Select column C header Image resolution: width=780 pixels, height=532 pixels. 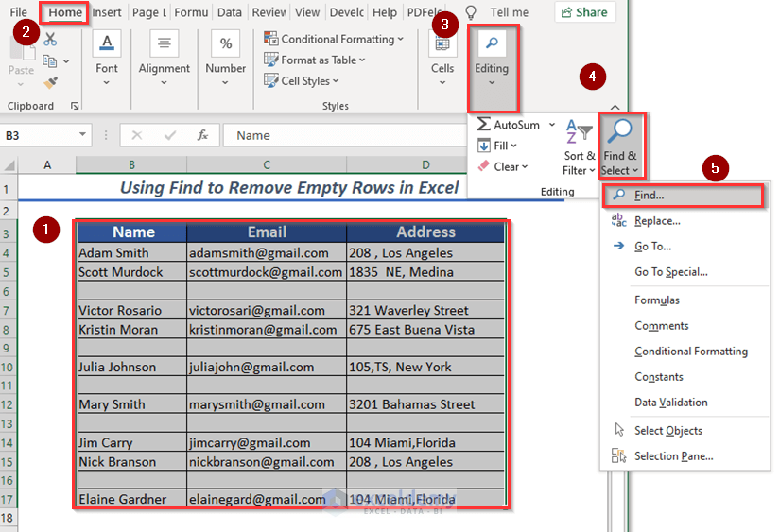click(267, 165)
